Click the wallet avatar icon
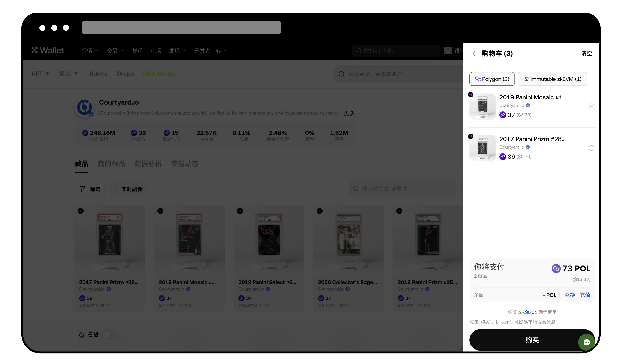The width and height of the screenshot is (622, 364). coord(448,51)
